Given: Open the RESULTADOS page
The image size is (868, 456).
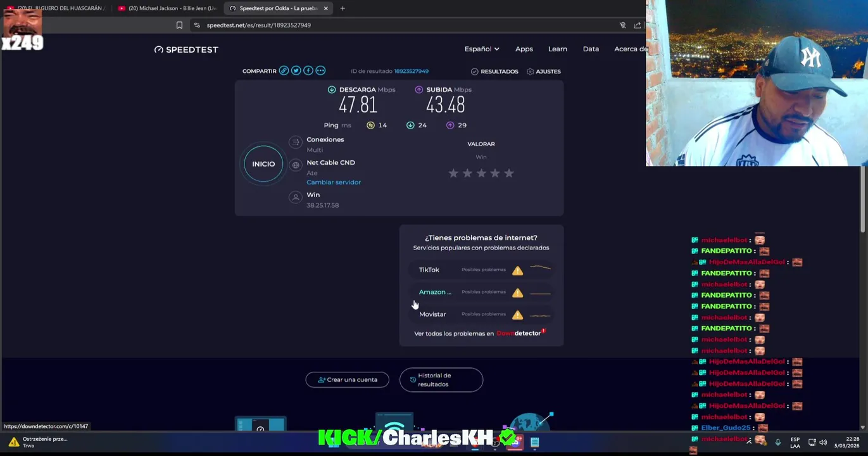Looking at the screenshot, I should point(494,72).
